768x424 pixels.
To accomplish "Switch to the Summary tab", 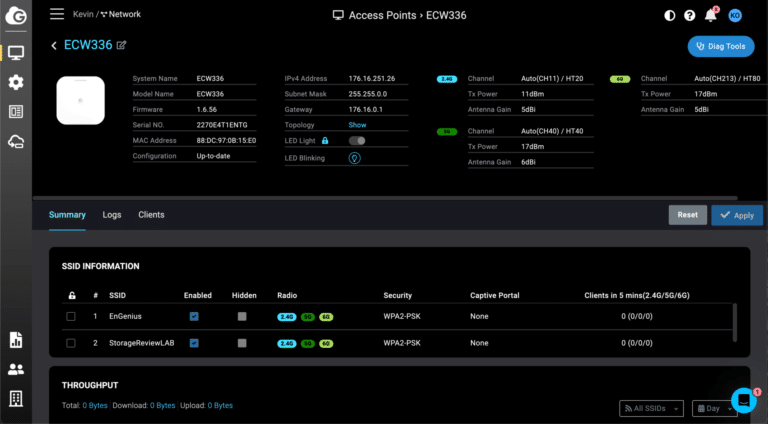I will click(x=67, y=215).
